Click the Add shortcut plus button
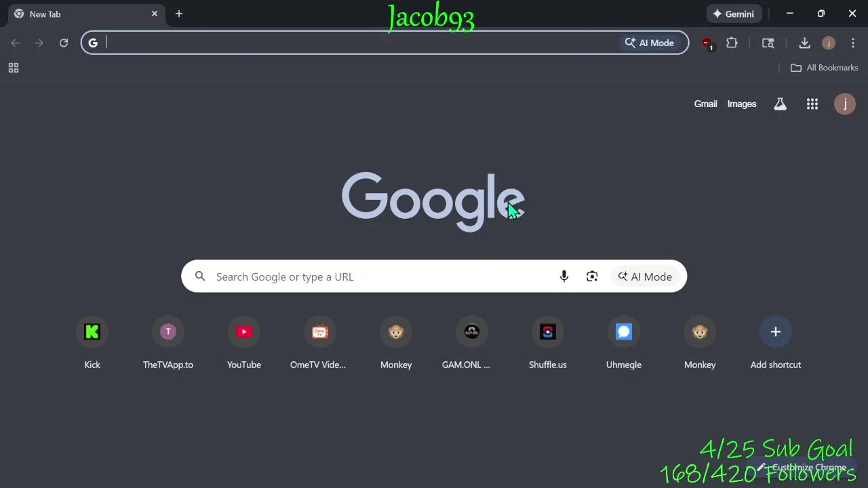The height and width of the screenshot is (488, 868). pyautogui.click(x=776, y=331)
